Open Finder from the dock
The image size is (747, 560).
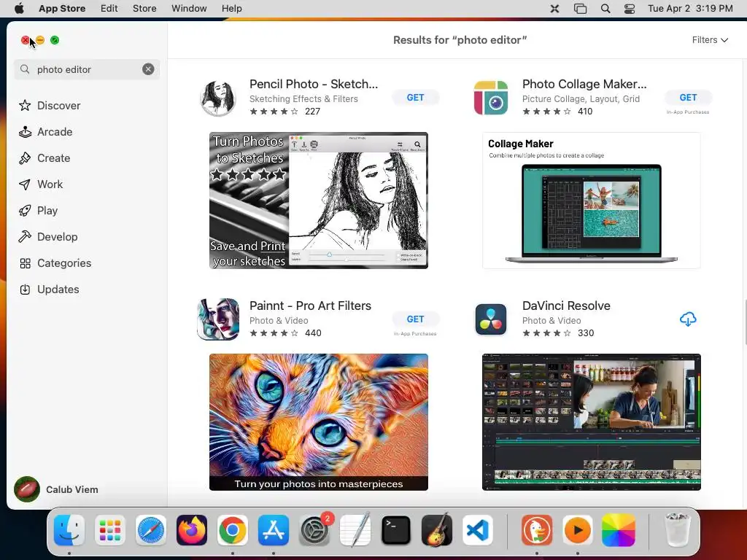click(69, 530)
